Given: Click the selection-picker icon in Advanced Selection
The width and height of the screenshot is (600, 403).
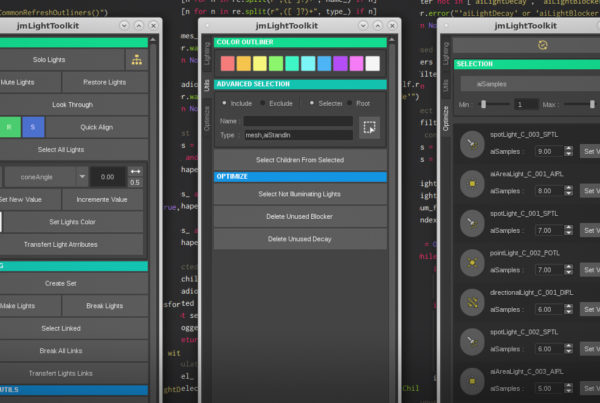Looking at the screenshot, I should 369,127.
